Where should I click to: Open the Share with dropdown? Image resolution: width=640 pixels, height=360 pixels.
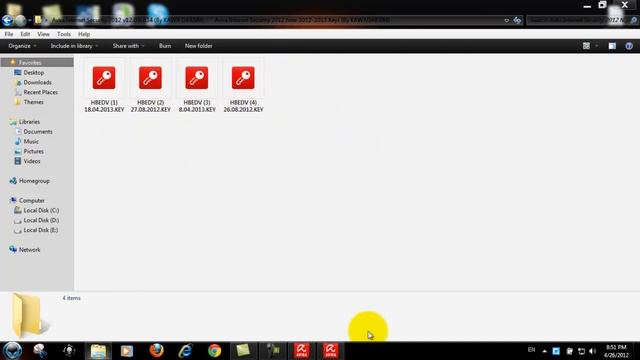128,46
